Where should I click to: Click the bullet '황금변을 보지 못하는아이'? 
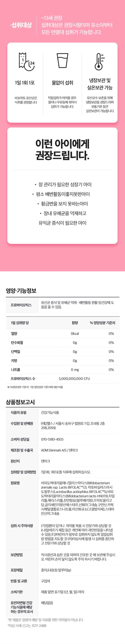(x=64, y=204)
